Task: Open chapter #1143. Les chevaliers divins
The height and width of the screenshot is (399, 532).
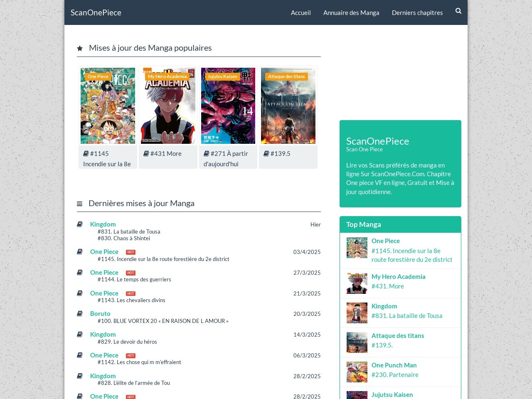Action: pyautogui.click(x=131, y=300)
